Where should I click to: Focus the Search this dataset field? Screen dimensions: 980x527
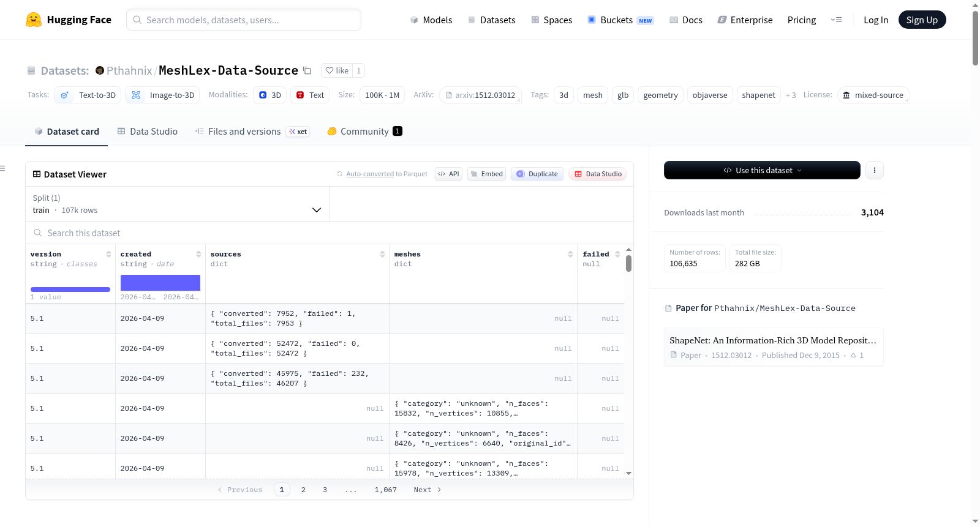(x=330, y=233)
